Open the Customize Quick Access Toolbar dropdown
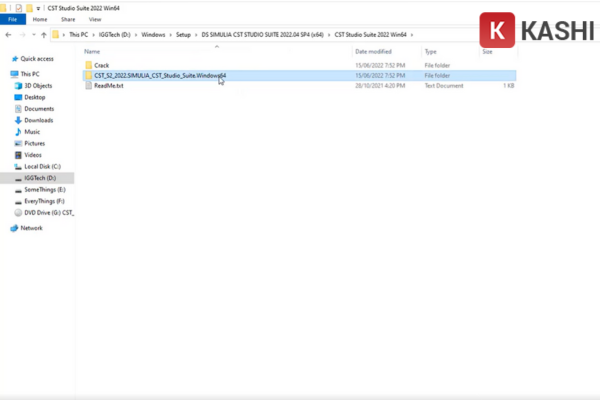 point(38,8)
